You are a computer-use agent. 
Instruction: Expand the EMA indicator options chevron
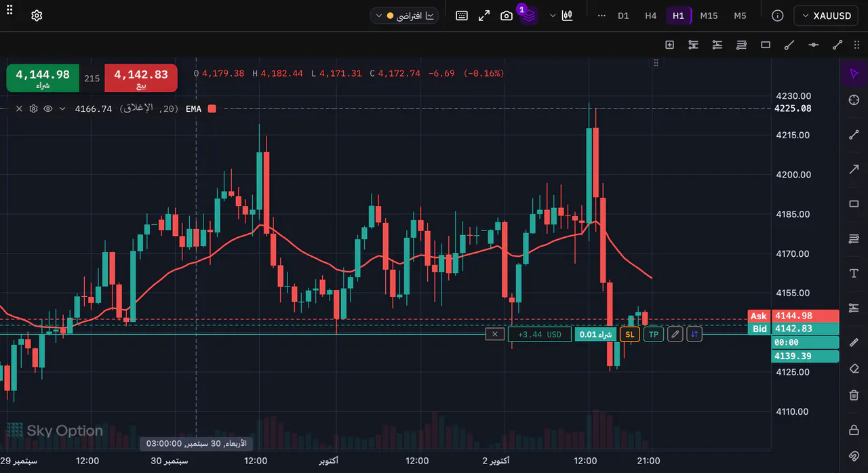pos(62,108)
